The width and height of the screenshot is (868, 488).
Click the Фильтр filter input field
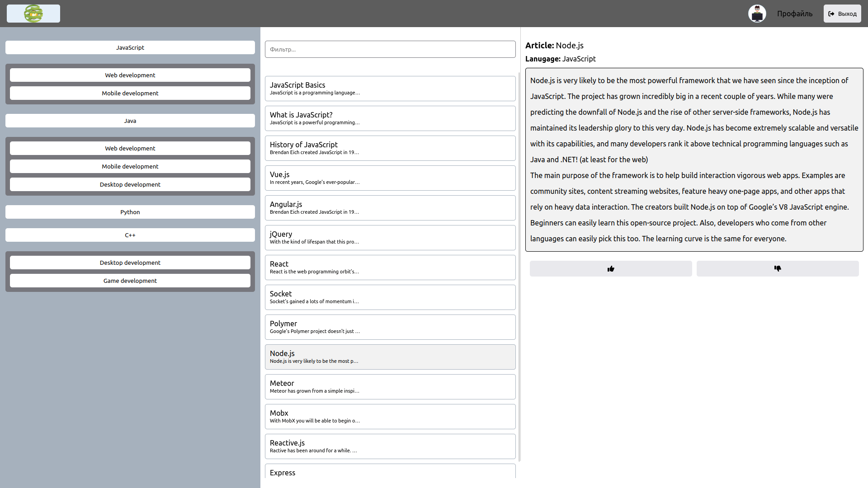click(390, 49)
